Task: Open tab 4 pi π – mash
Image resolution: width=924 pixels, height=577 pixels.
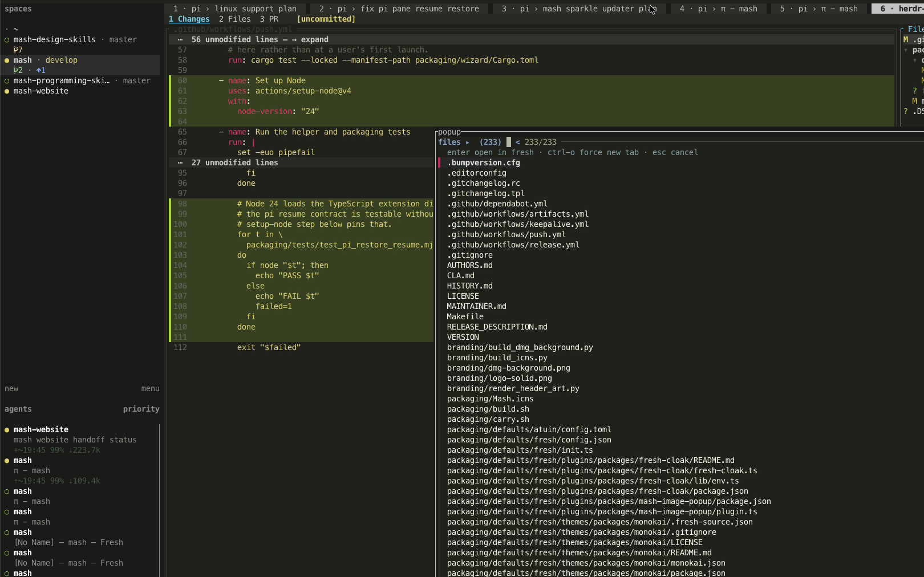Action: tap(718, 9)
